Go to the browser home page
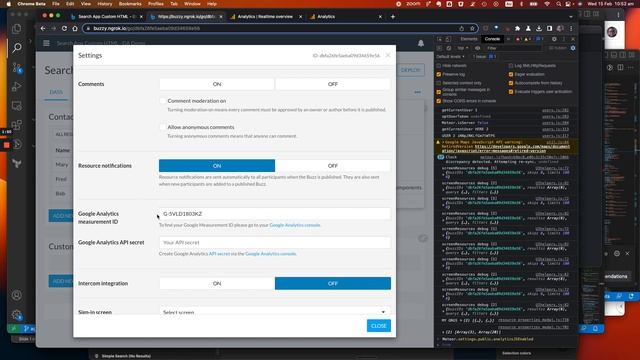 [x=75, y=29]
